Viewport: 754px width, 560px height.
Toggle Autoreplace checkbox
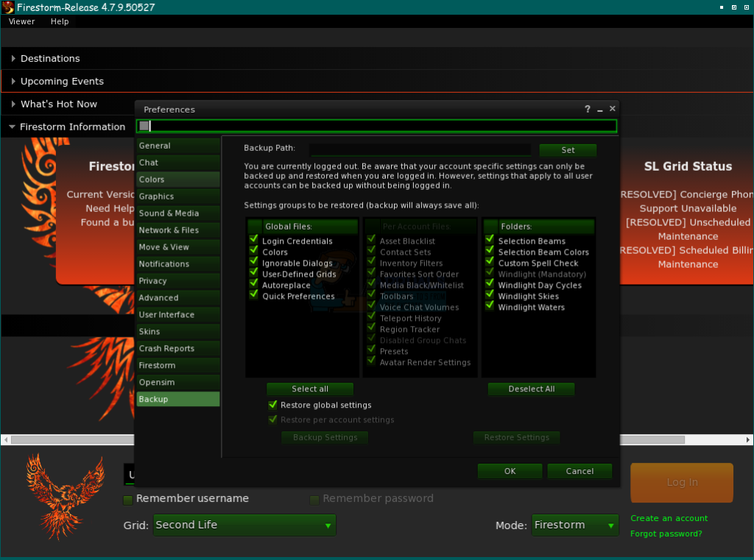click(253, 283)
